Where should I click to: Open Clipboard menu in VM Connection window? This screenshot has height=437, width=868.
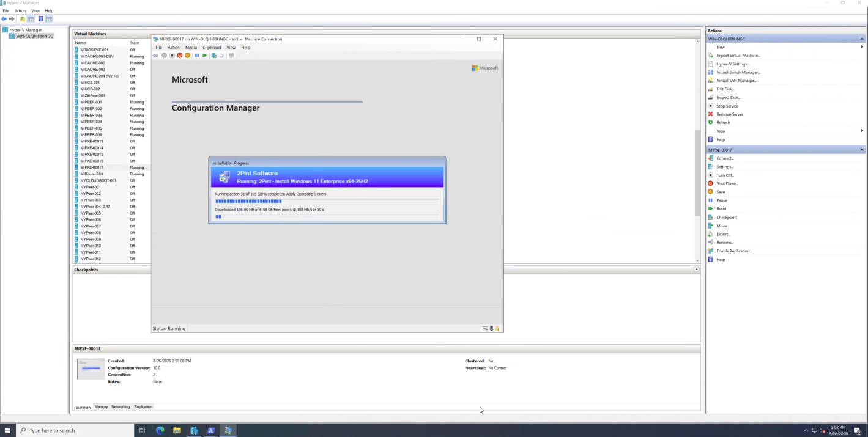point(212,48)
